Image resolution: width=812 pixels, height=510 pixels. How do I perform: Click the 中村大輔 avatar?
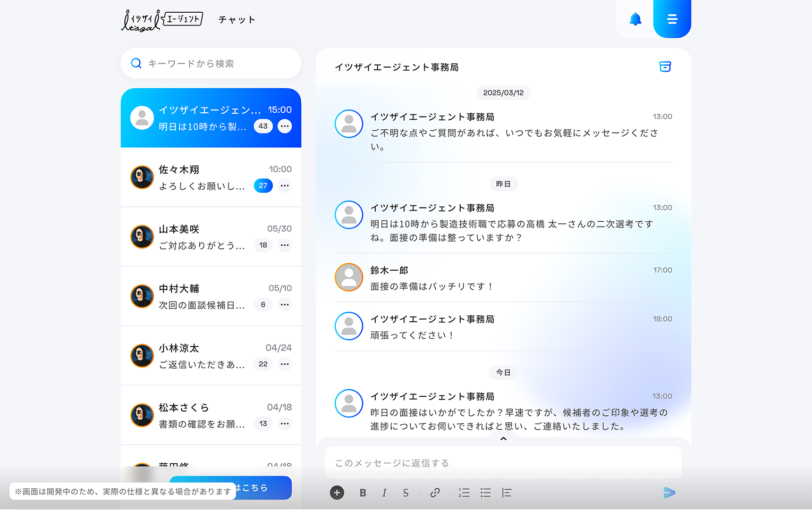tap(142, 296)
